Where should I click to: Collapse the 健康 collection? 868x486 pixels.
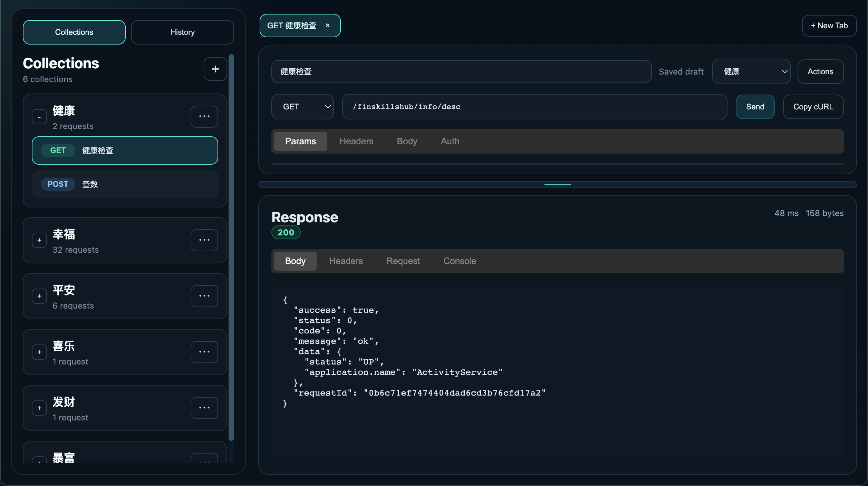click(x=39, y=117)
